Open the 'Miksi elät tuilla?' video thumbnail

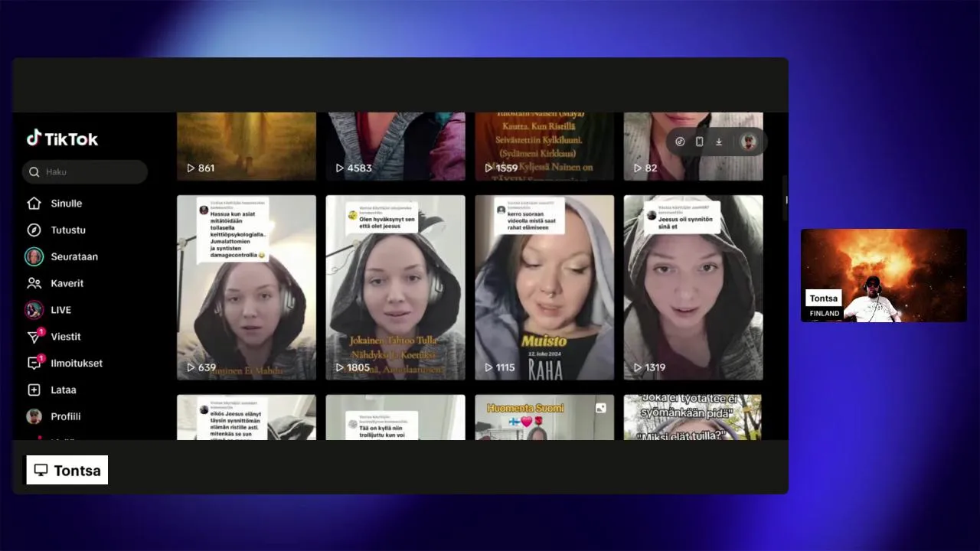point(693,417)
